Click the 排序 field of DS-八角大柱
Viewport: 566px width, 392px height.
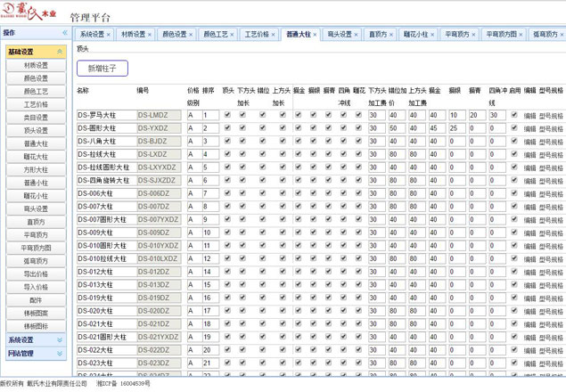[x=211, y=141]
